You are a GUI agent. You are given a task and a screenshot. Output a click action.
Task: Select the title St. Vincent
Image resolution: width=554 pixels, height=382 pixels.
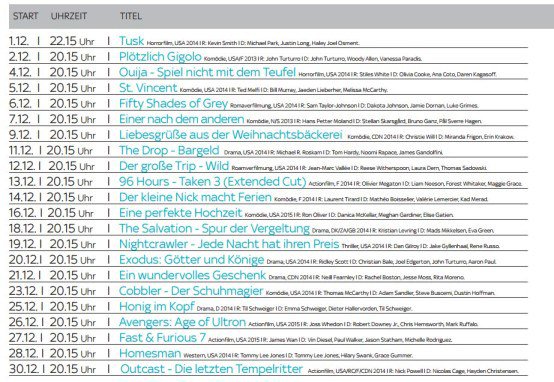pos(148,88)
